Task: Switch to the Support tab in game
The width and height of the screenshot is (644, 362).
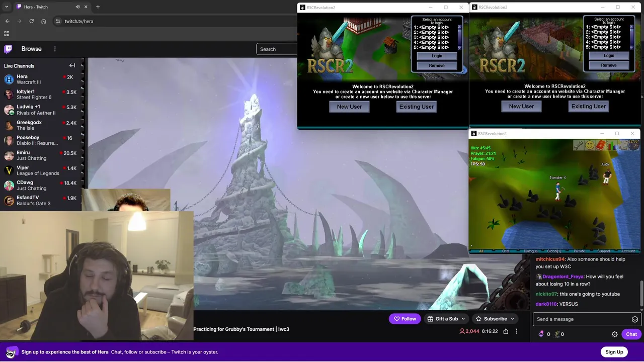Action: tap(604, 251)
